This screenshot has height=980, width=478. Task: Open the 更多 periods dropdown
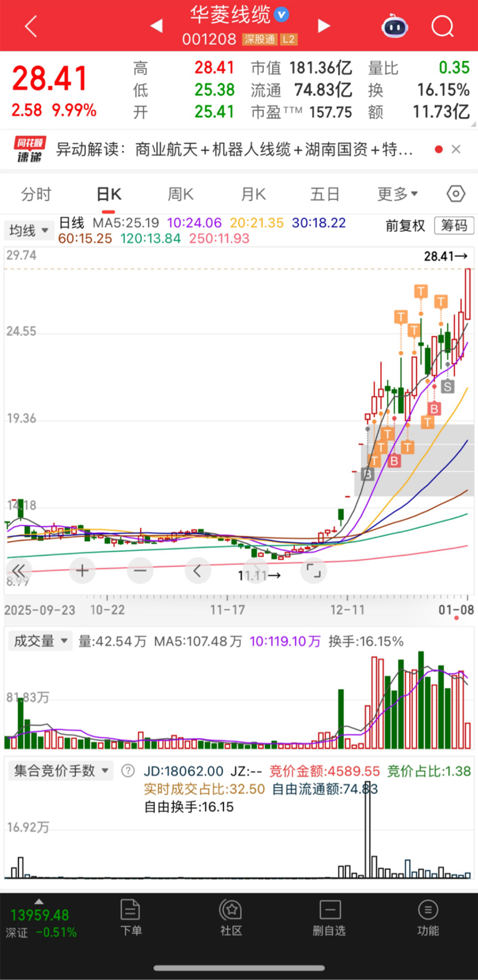398,194
